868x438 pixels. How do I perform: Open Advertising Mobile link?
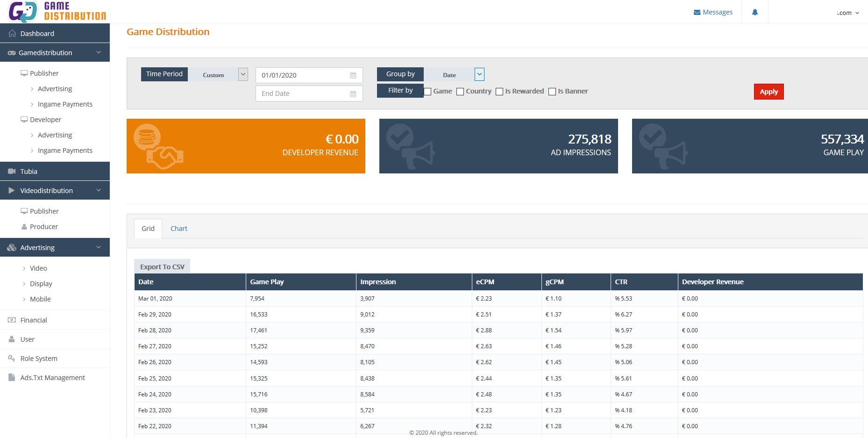[40, 299]
